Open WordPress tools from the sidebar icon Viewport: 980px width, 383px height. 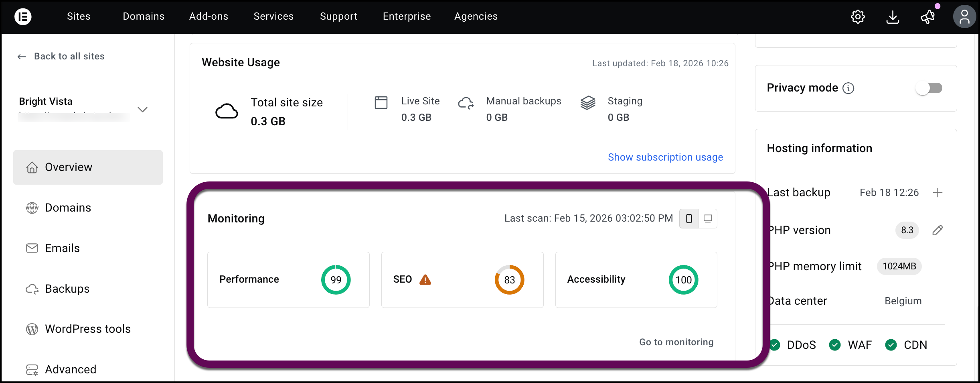[32, 329]
